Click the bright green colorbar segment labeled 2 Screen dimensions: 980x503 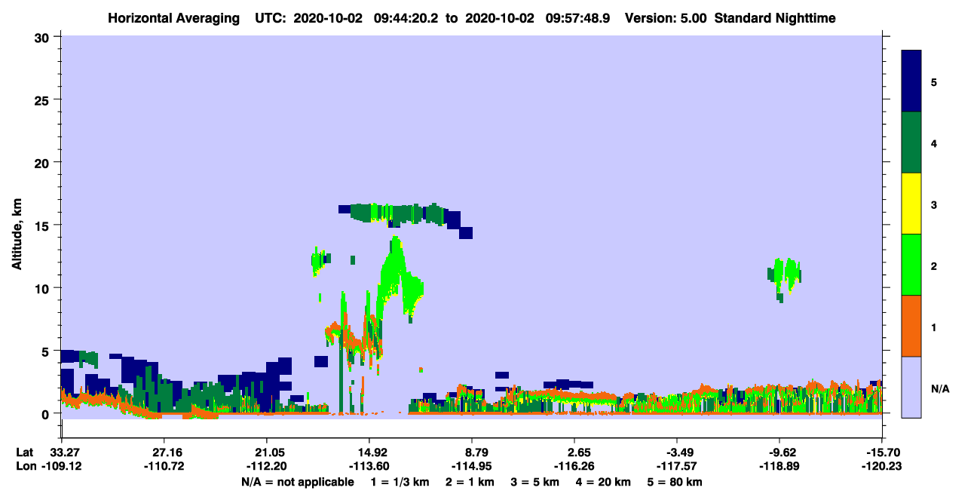(x=911, y=264)
